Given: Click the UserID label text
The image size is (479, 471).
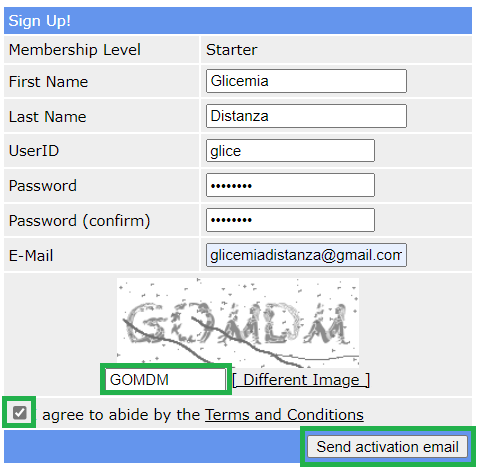Looking at the screenshot, I should (34, 151).
